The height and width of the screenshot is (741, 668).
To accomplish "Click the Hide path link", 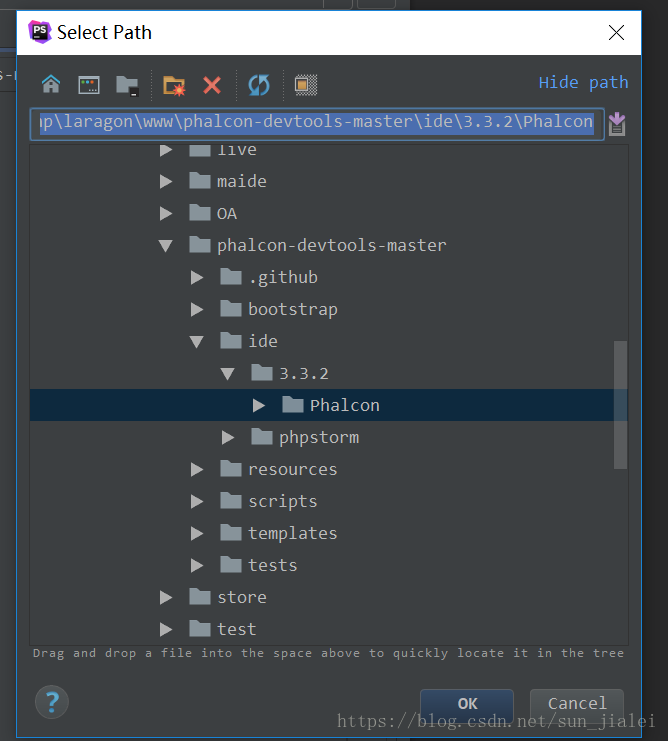I will coord(583,83).
